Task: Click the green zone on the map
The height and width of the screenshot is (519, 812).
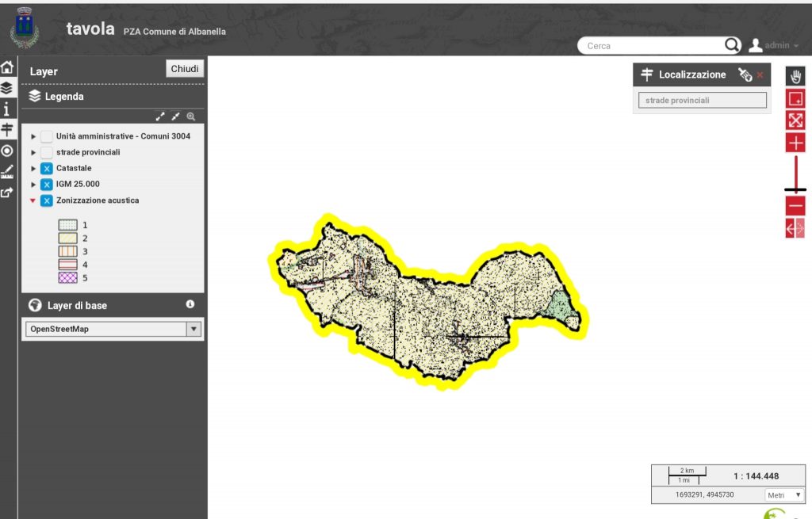Action: point(558,305)
